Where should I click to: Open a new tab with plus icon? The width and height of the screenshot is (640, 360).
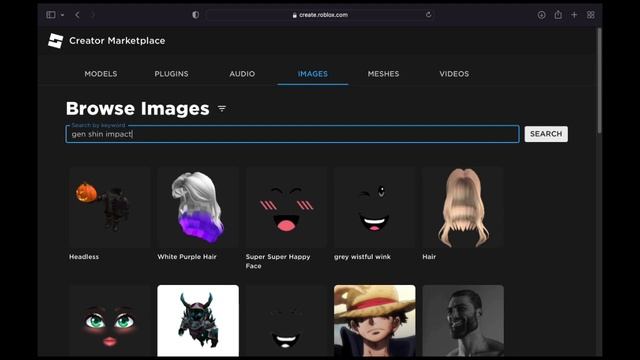(574, 15)
